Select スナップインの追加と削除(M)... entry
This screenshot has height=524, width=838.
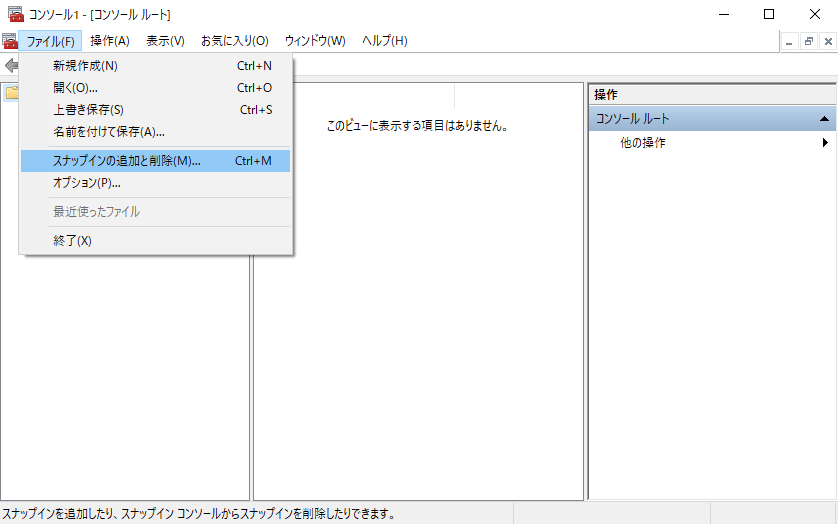156,161
